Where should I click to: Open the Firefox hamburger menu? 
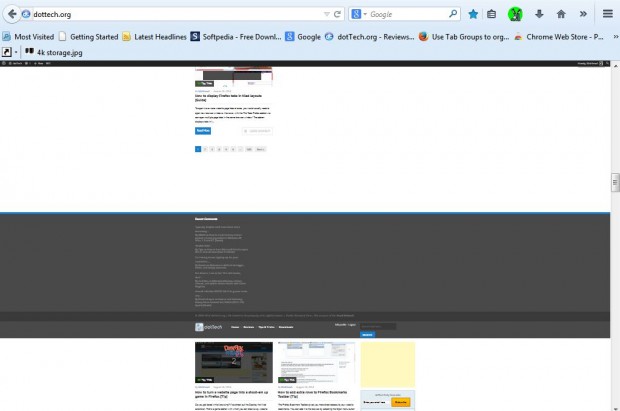click(608, 14)
